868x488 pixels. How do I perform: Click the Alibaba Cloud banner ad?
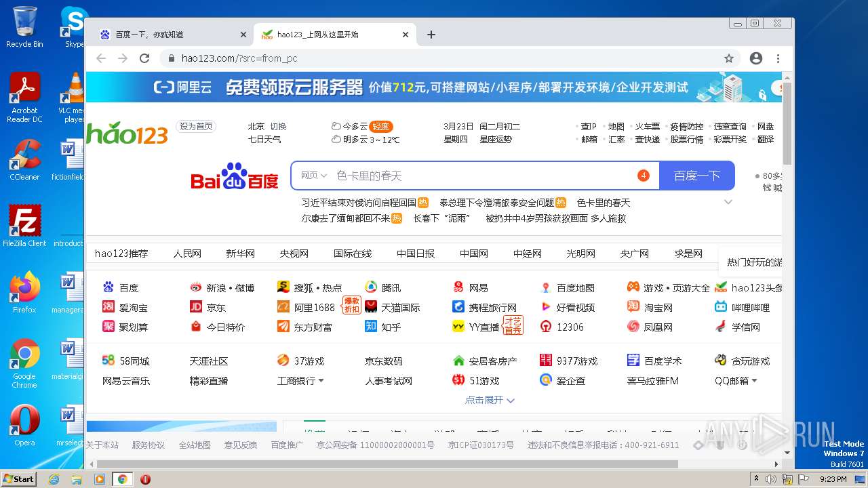(x=434, y=87)
